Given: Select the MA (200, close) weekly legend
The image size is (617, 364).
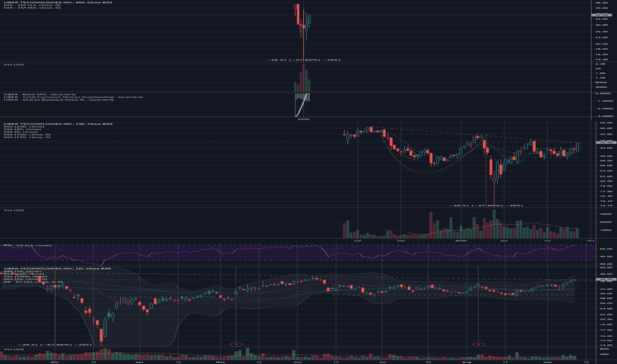Looking at the screenshot, I should coord(24,126).
